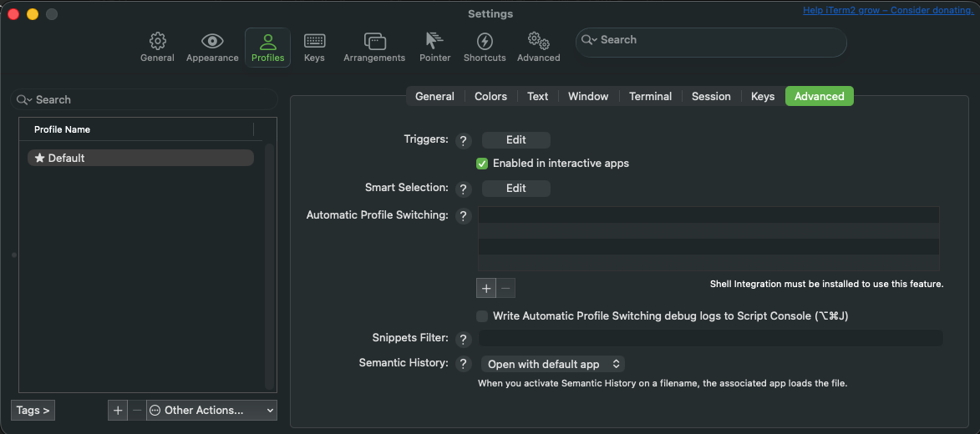The image size is (980, 434).
Task: Switch to the Colors tab
Action: tap(490, 97)
